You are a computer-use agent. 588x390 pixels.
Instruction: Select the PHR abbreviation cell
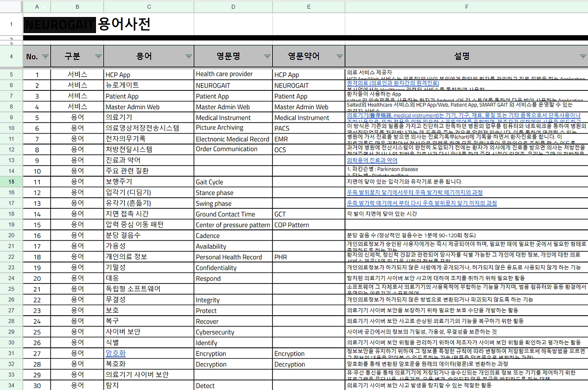309,257
